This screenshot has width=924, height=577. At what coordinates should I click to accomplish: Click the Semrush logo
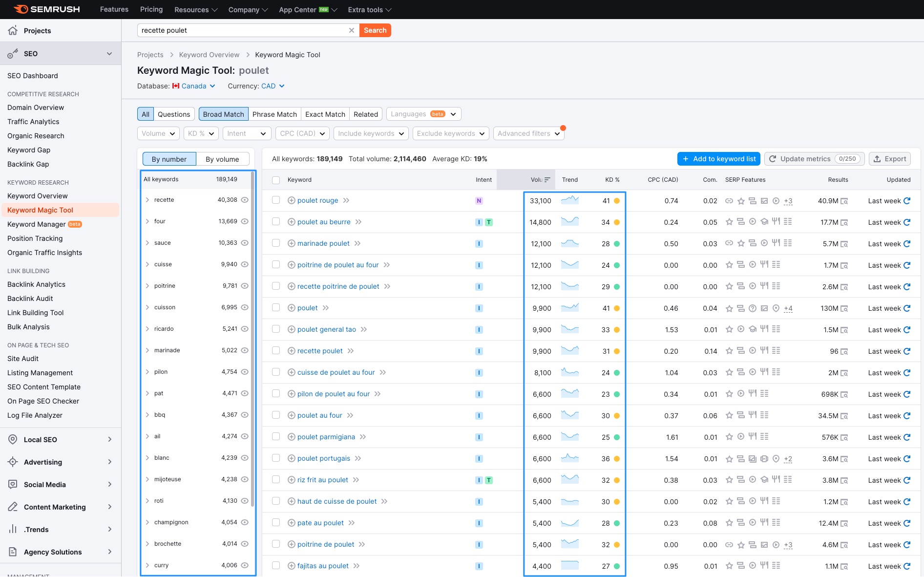46,9
